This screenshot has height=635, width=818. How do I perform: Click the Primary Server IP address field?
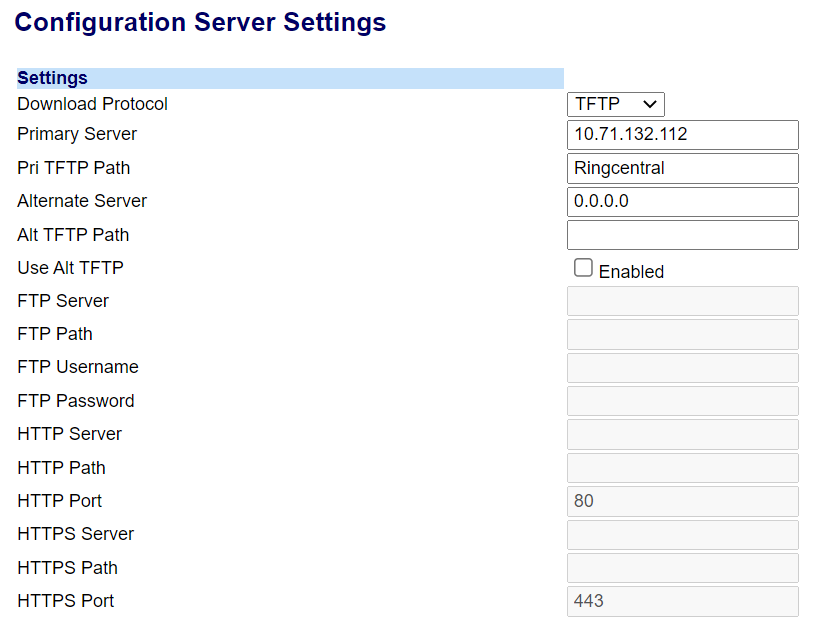click(x=682, y=135)
